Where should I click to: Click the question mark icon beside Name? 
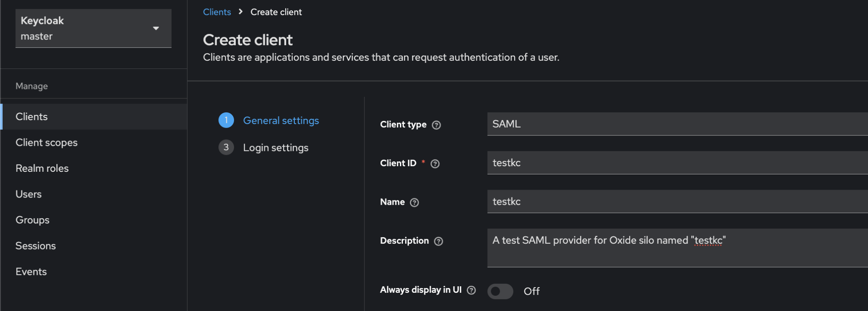(414, 203)
